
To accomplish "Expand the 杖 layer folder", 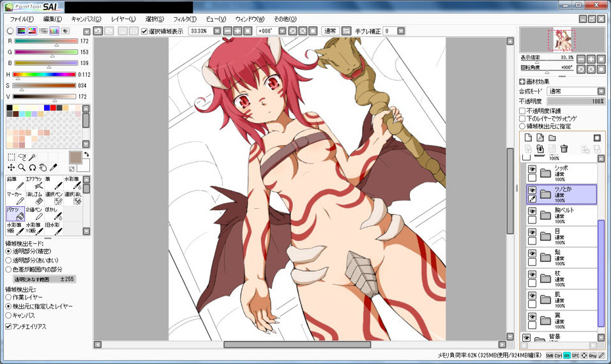I will point(545,278).
